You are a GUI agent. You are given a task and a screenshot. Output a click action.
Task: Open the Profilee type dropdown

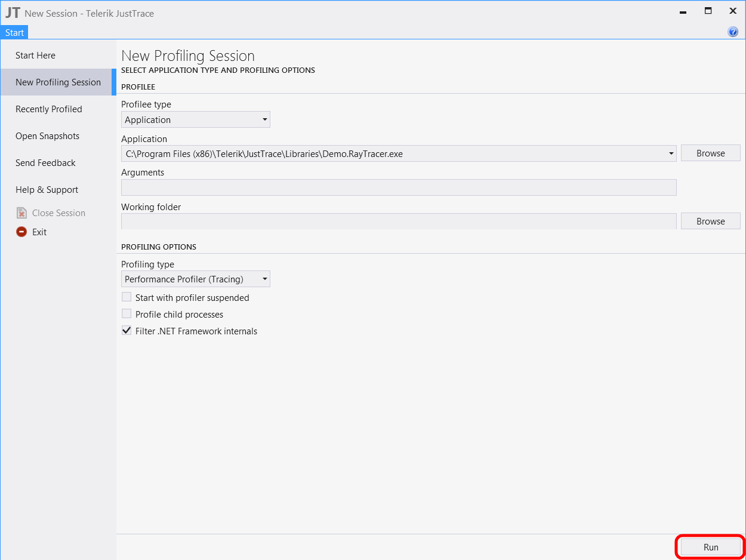pos(196,119)
